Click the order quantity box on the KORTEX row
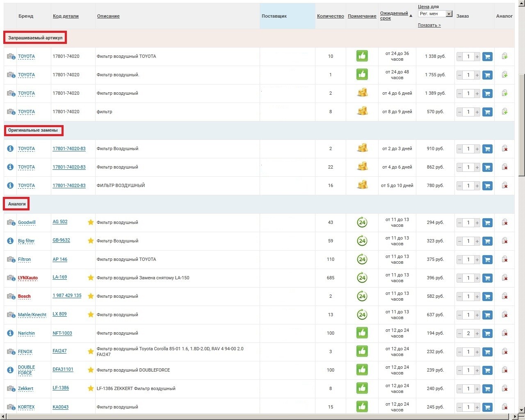Screen dimensions: 525x420 (x=468, y=407)
